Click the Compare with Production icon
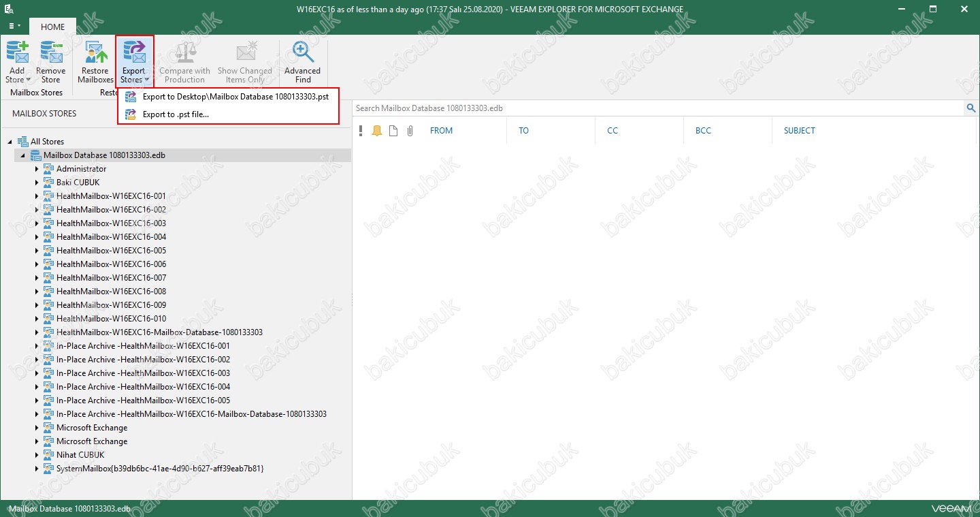This screenshot has height=517, width=980. tap(184, 53)
